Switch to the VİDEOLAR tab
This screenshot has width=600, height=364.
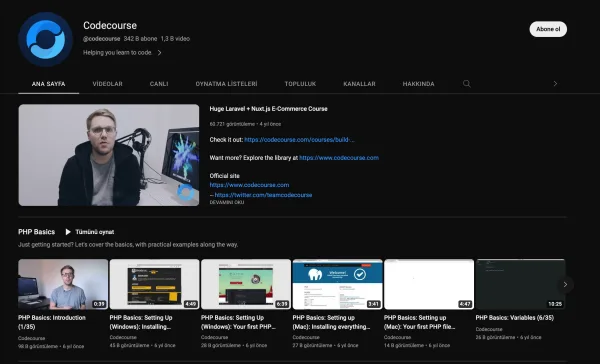click(x=108, y=84)
